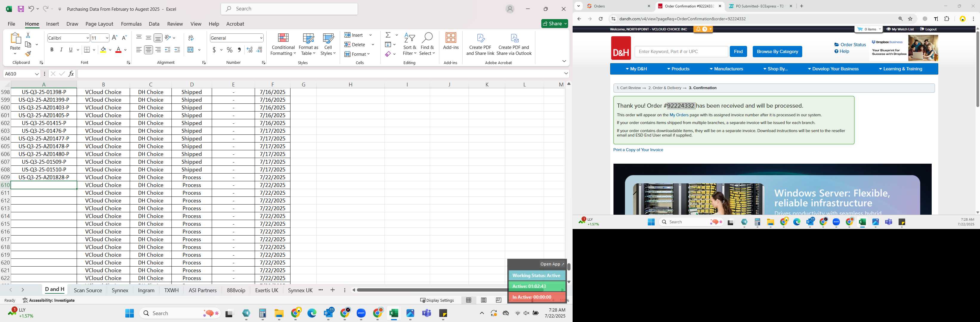980x322 pixels.
Task: Open Find & Select menu
Action: [x=427, y=44]
